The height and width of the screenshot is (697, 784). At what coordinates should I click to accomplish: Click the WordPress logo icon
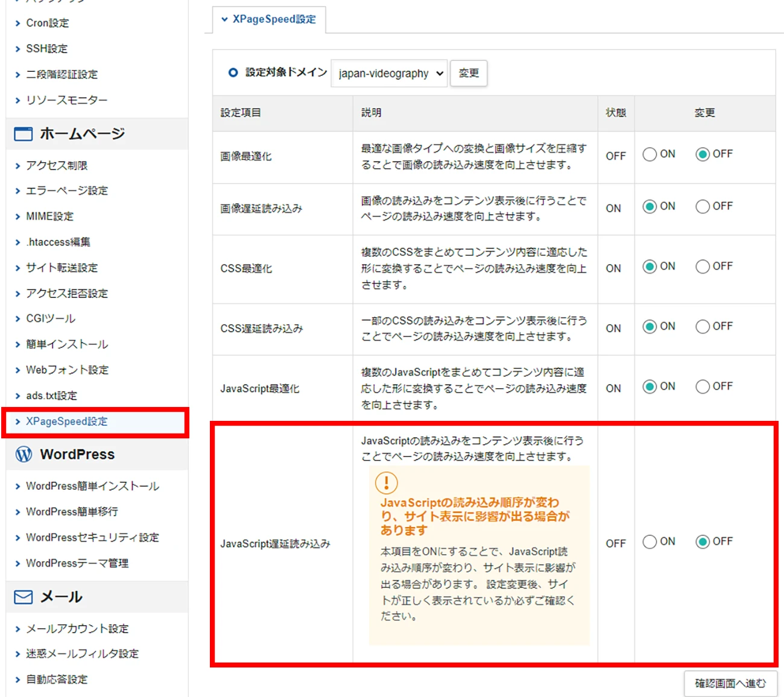tap(24, 455)
